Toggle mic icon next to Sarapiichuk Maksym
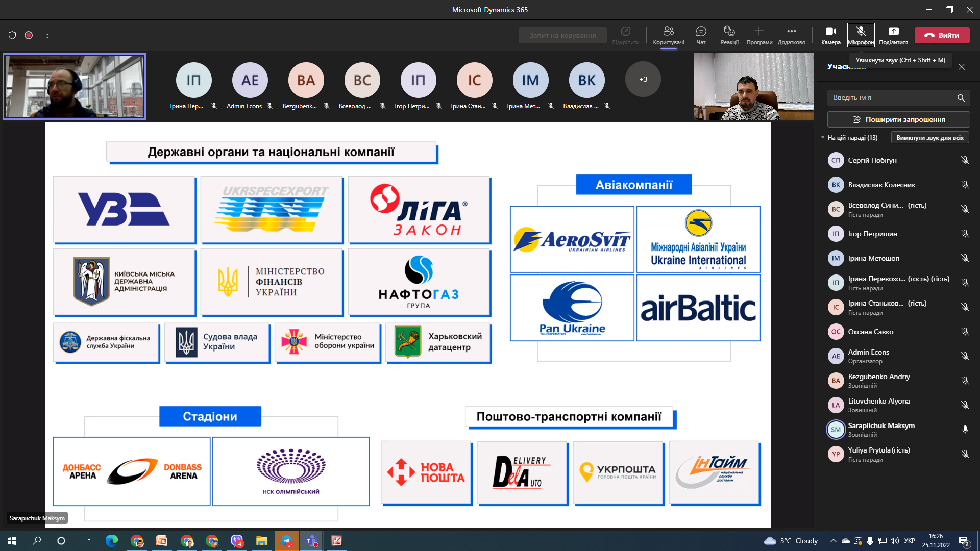The image size is (980, 551). pyautogui.click(x=965, y=430)
